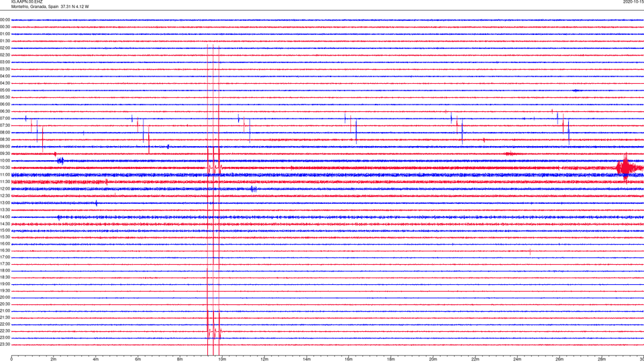The height and width of the screenshot is (362, 644).
Task: Click the '4m' tick label on time axis
Action: (96, 359)
